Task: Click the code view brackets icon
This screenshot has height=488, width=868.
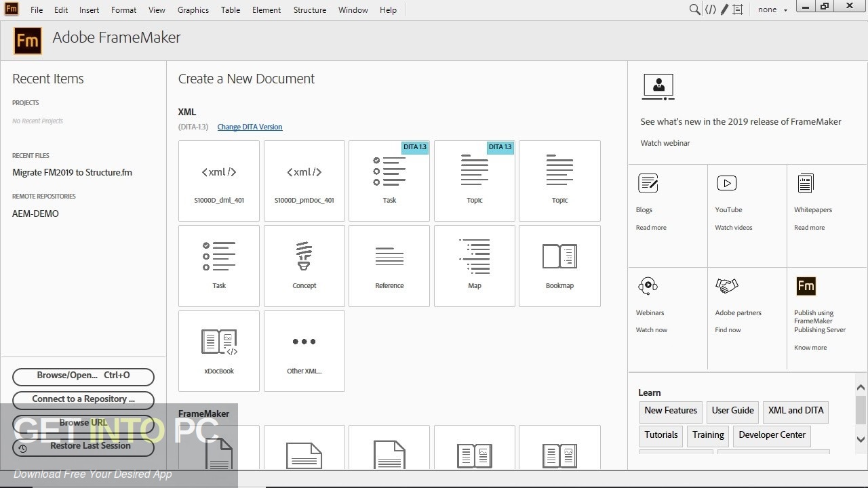Action: (711, 9)
